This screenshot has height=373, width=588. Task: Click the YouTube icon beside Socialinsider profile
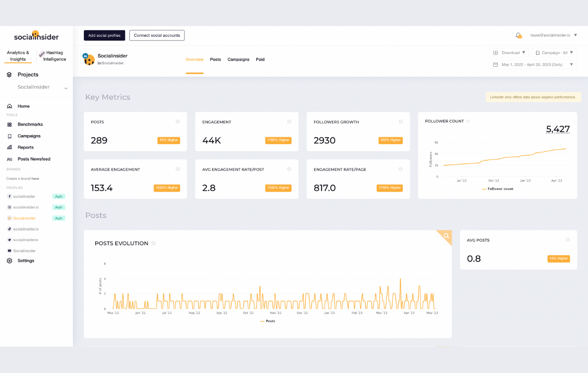click(9, 251)
